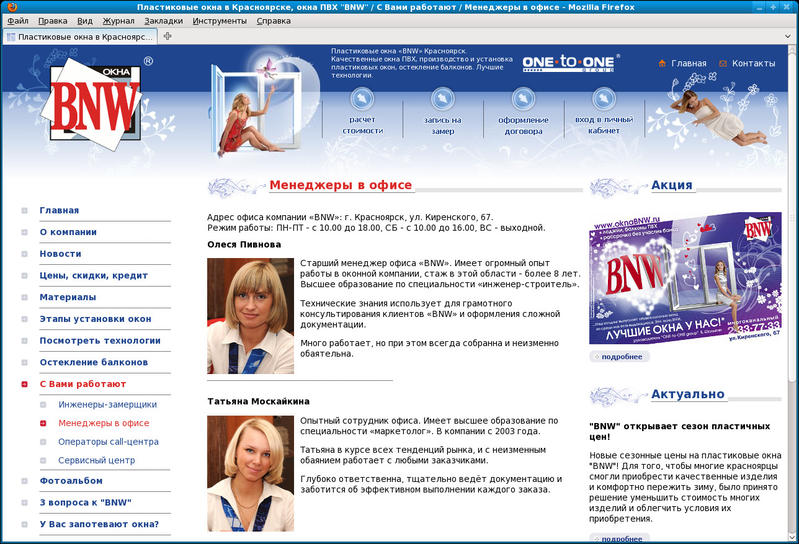The image size is (799, 544).
Task: Click the BNW окна logo
Action: [x=96, y=103]
